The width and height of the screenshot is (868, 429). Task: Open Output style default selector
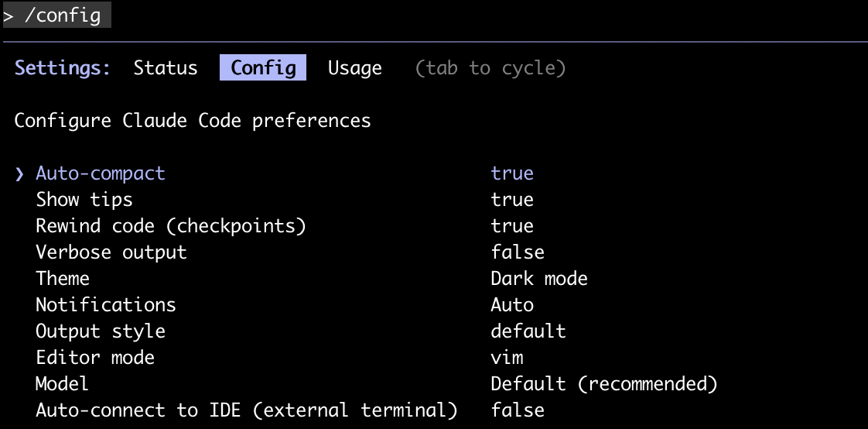click(x=528, y=331)
